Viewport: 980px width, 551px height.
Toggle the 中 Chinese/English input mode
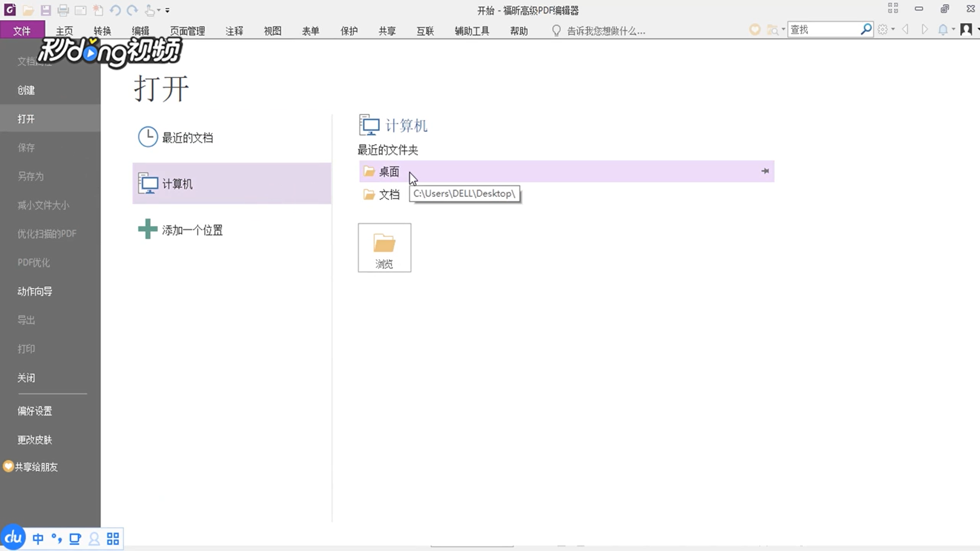[x=38, y=539]
